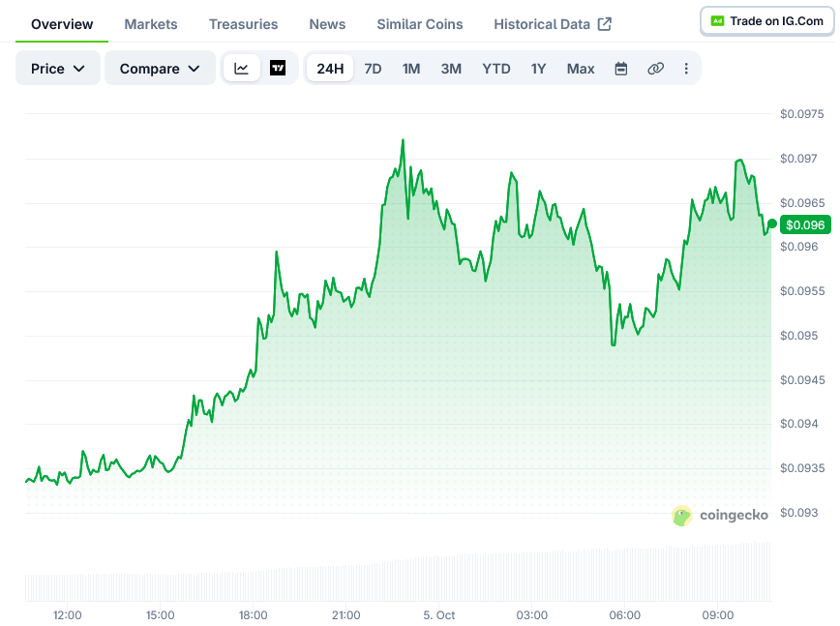Click the 12:00 time axis label
The image size is (840, 626).
point(68,615)
